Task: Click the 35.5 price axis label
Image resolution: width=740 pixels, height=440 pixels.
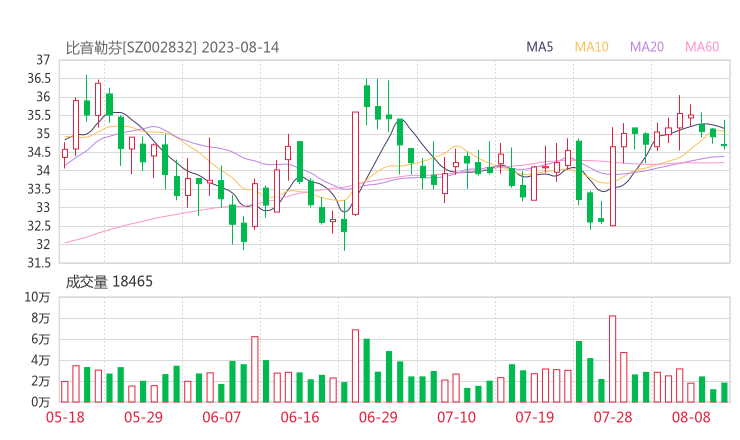Action: click(x=39, y=115)
